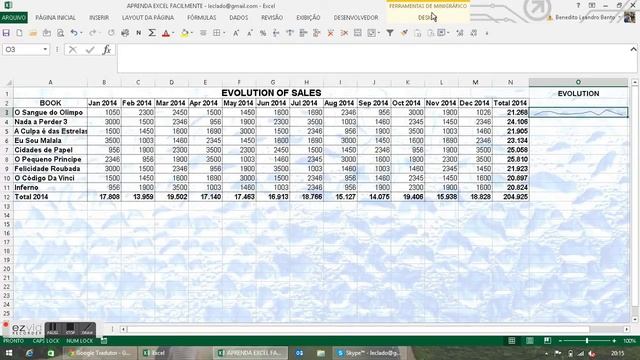Open print preview magnifier icon
Screen dimensions: 640x360
(x=60, y=33)
